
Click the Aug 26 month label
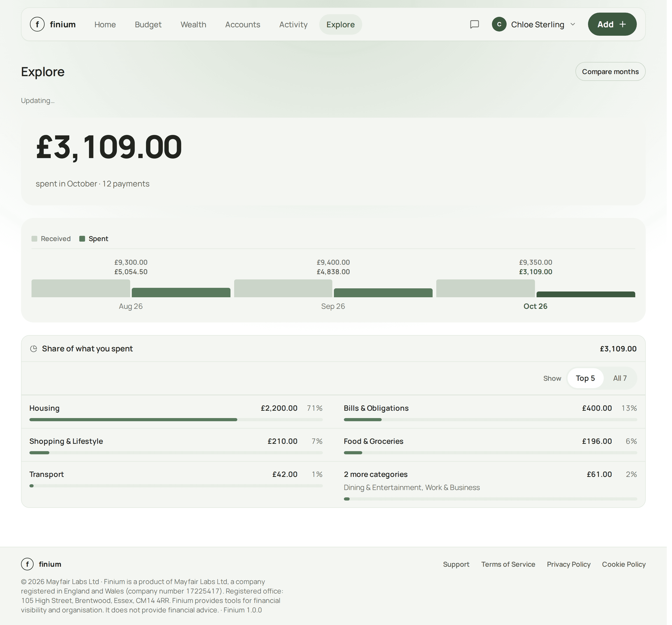tap(131, 306)
